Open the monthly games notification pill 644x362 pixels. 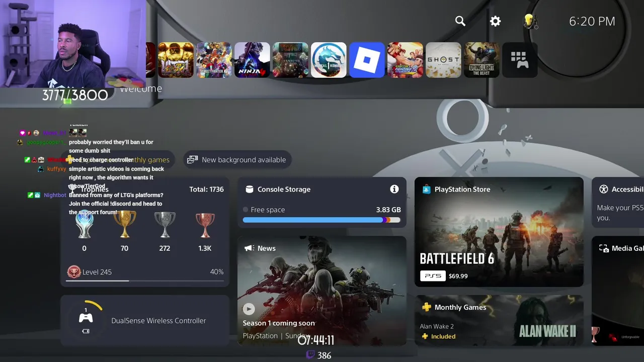118,159
